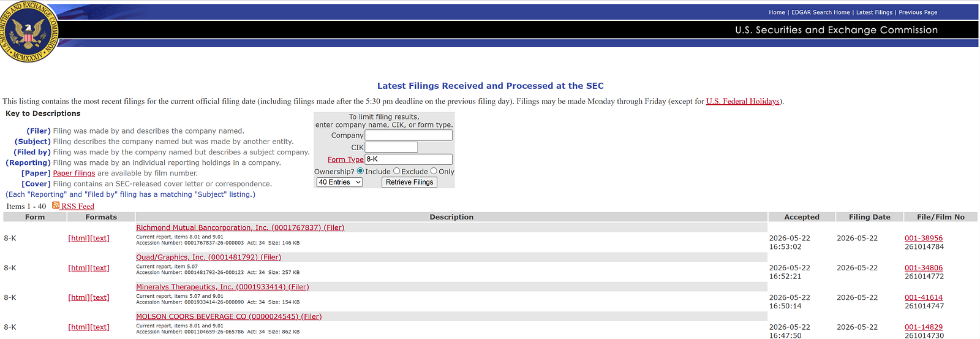The image size is (980, 339).
Task: Go to Home in top navigation
Action: pyautogui.click(x=777, y=12)
